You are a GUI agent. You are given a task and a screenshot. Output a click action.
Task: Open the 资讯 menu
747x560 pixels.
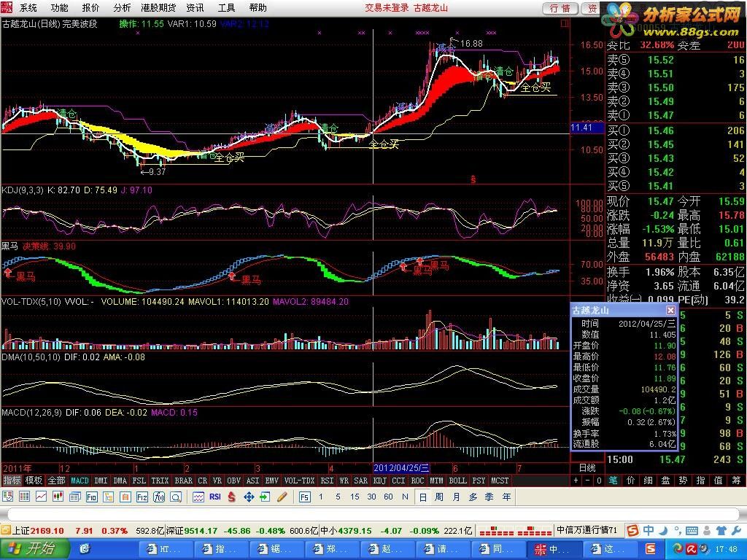click(x=195, y=7)
